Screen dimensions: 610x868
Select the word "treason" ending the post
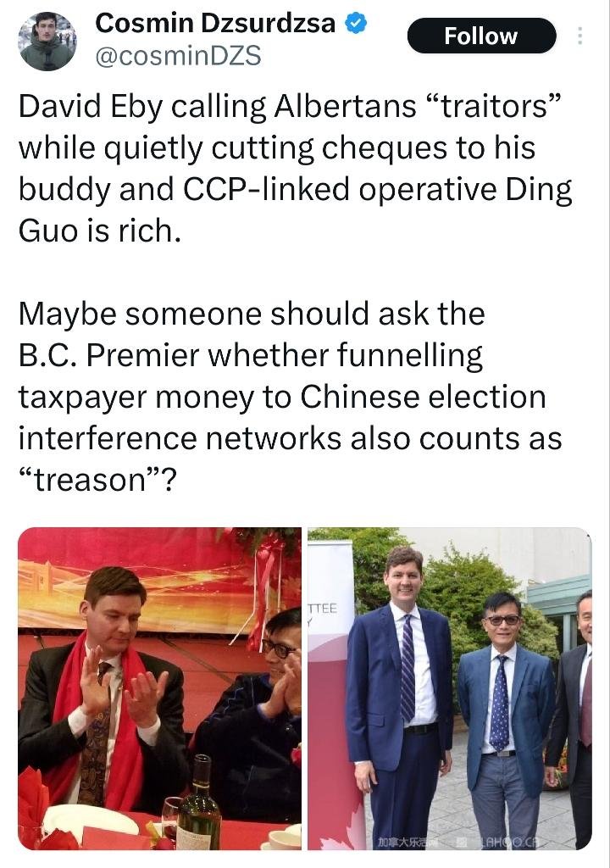pos(90,480)
